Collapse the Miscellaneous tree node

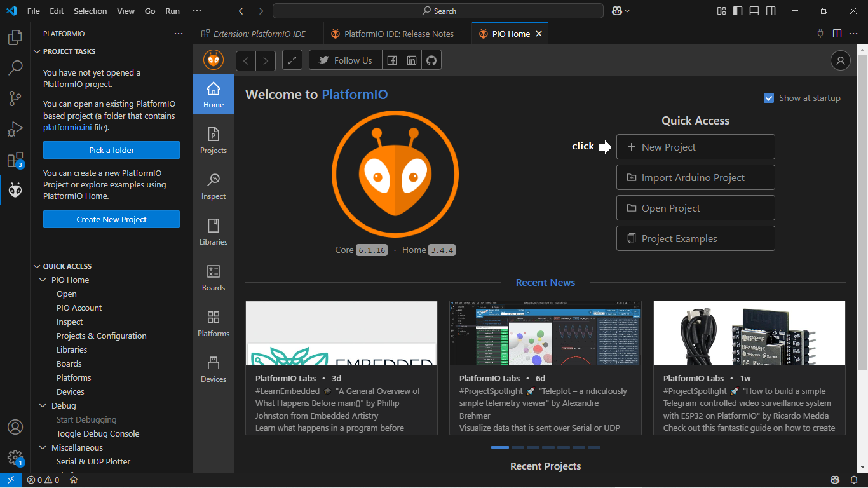pos(43,448)
